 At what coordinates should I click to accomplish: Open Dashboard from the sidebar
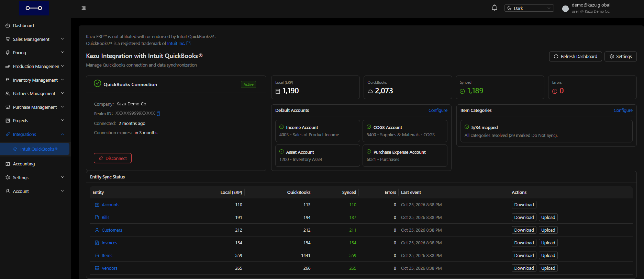click(35, 26)
